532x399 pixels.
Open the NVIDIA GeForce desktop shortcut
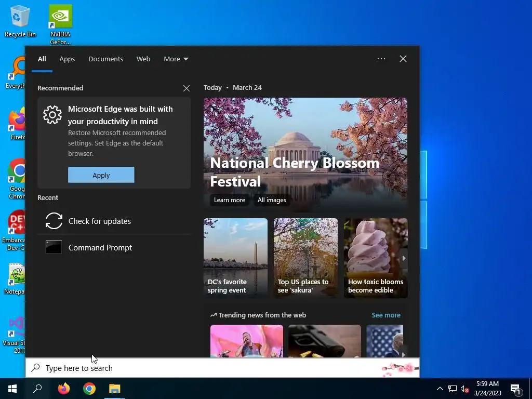[60, 24]
